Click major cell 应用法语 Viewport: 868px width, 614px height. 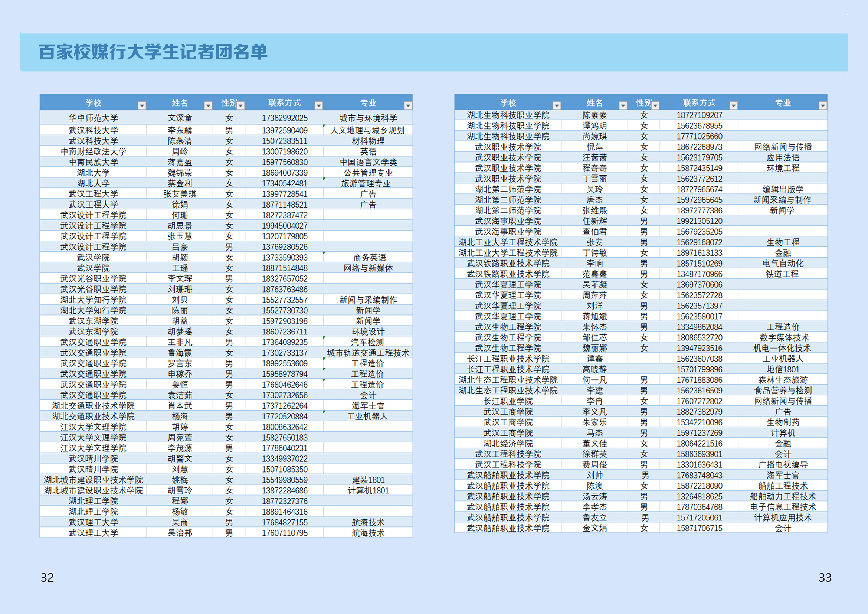tap(783, 157)
